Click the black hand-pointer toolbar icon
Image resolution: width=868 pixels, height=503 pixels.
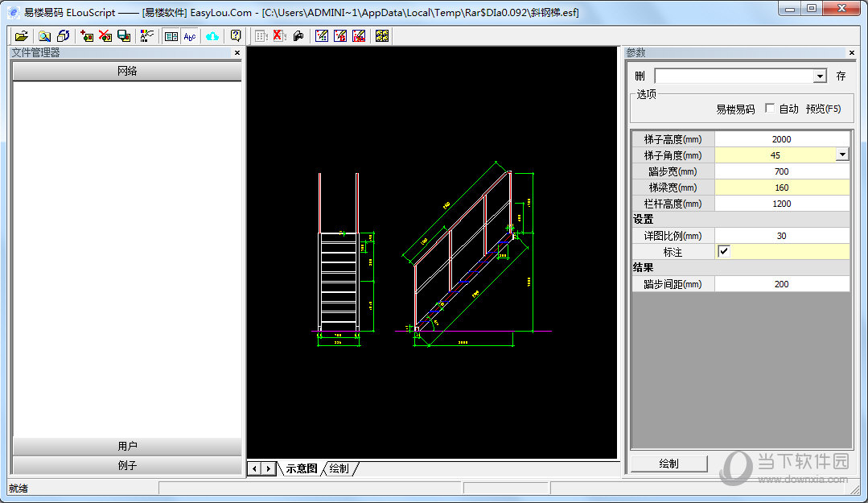(298, 36)
